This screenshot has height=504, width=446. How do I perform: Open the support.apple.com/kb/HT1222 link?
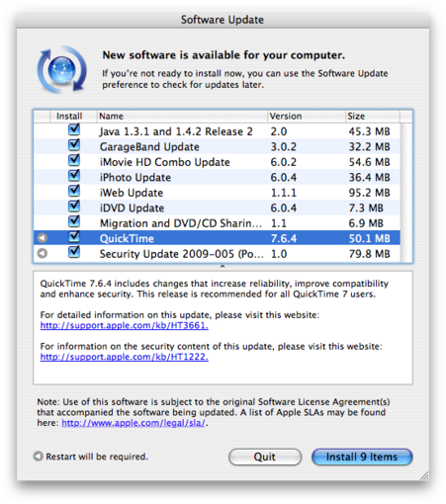[125, 357]
